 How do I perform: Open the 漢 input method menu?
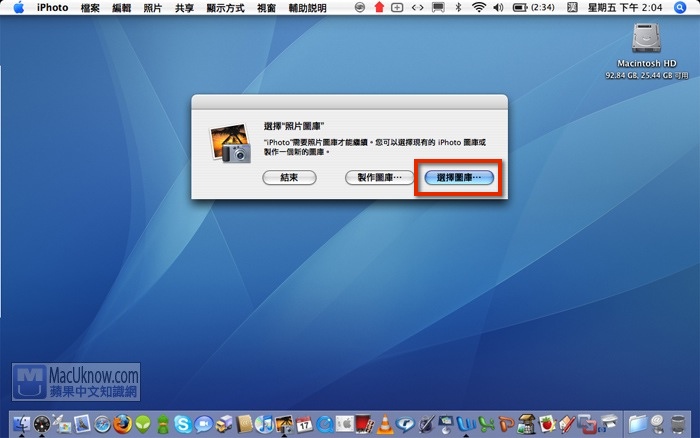(x=572, y=7)
